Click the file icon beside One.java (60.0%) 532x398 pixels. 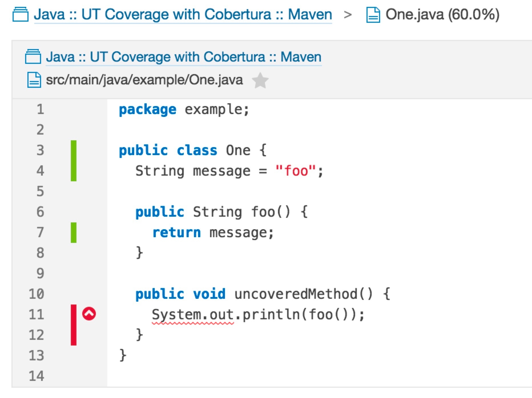[373, 15]
